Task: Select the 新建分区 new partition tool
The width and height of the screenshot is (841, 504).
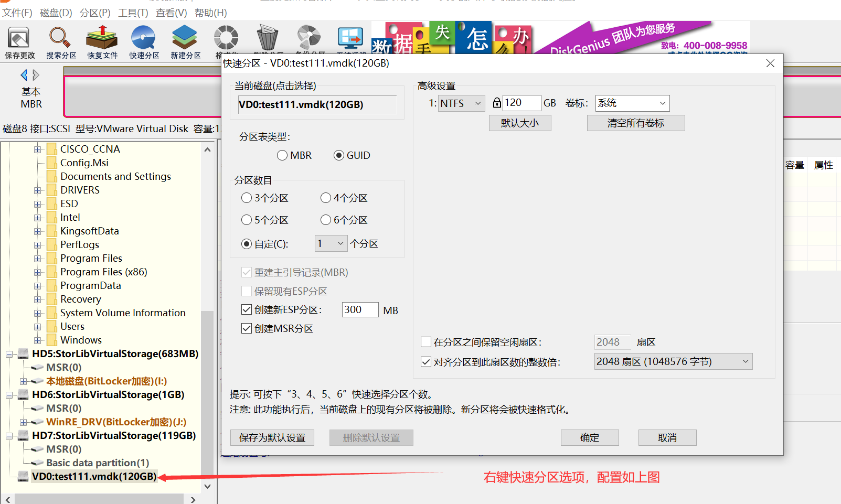Action: pos(184,41)
